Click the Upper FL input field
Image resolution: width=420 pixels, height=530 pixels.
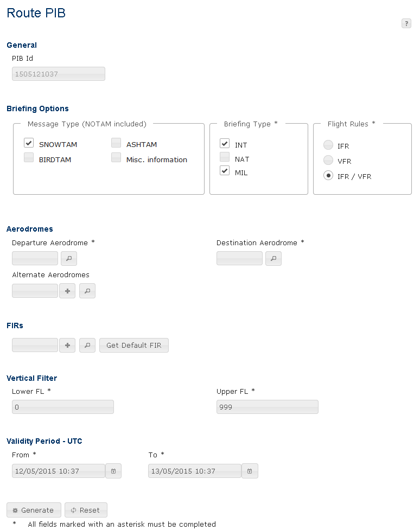[267, 407]
